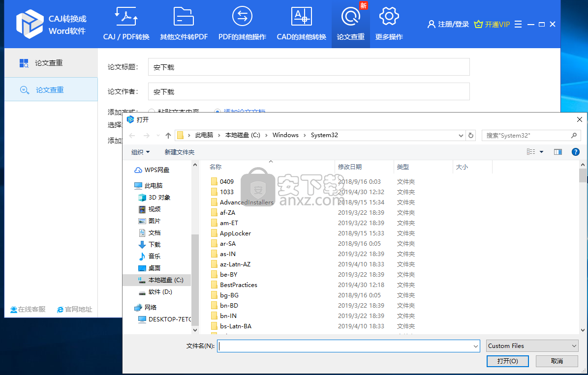Select 下载 folder in navigation pane
This screenshot has width=588, height=375.
(x=149, y=245)
